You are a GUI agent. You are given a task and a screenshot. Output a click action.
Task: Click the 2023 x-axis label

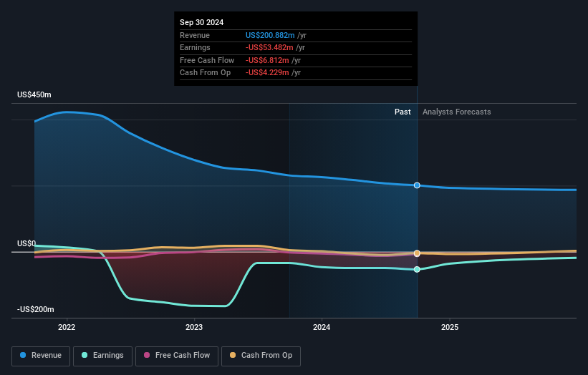pyautogui.click(x=194, y=327)
